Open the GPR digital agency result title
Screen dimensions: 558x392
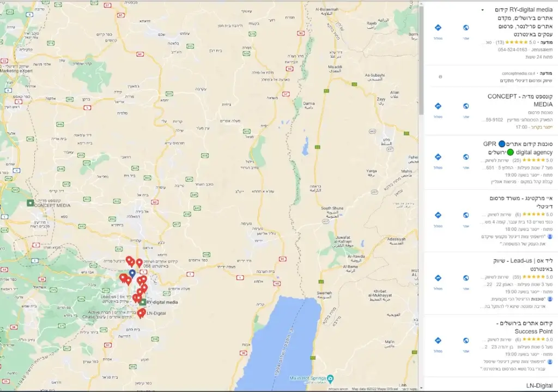point(518,148)
